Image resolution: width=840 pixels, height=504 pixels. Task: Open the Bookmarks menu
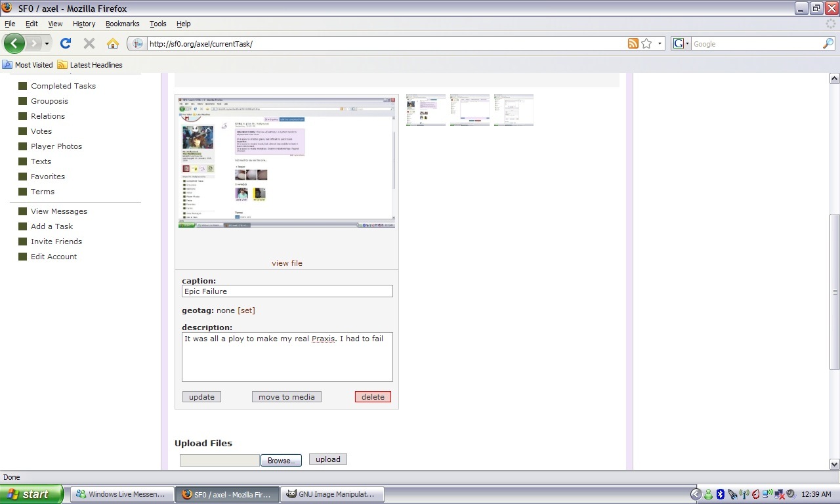click(122, 24)
